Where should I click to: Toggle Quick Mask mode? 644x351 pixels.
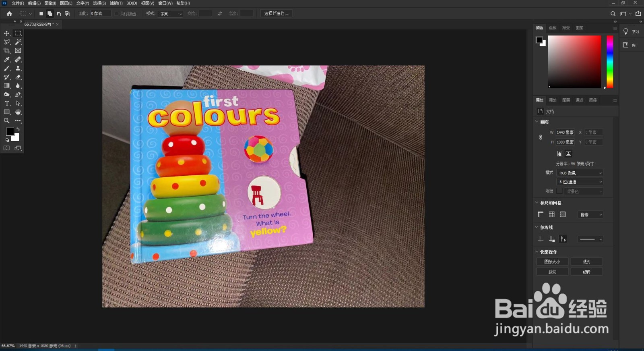click(7, 148)
